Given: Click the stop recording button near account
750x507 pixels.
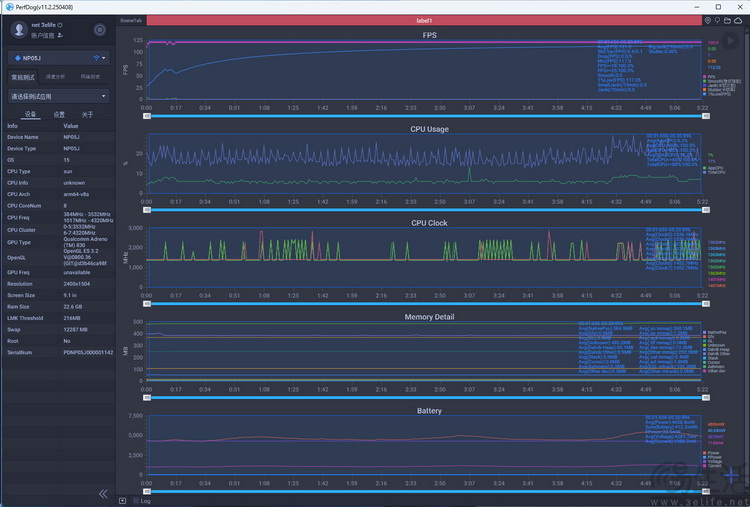Looking at the screenshot, I should coord(99,30).
